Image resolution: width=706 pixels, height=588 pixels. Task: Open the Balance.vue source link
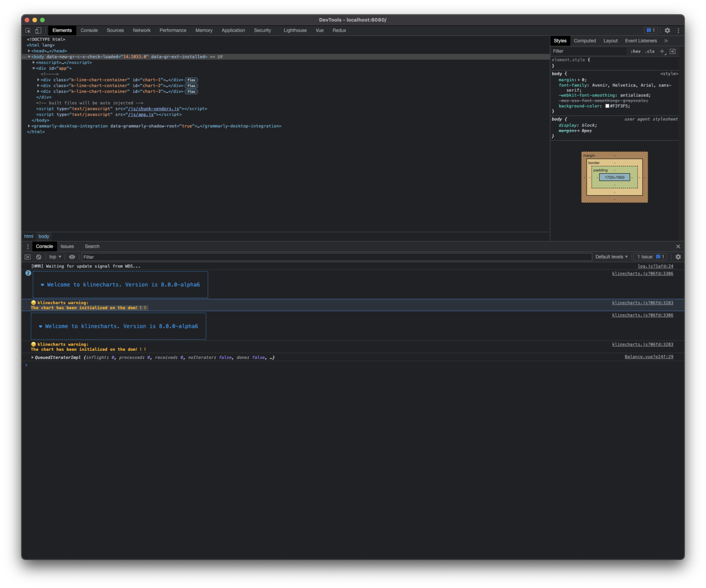(x=649, y=357)
